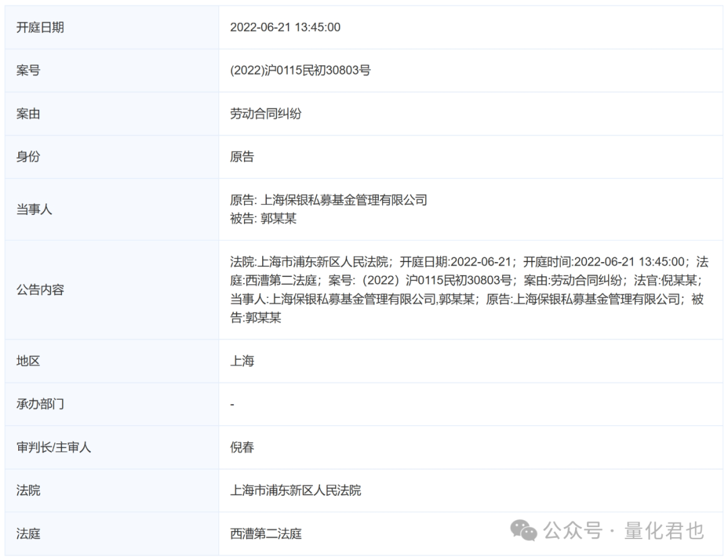728x560 pixels.
Task: Select the judge name 倪春
Action: tap(242, 447)
